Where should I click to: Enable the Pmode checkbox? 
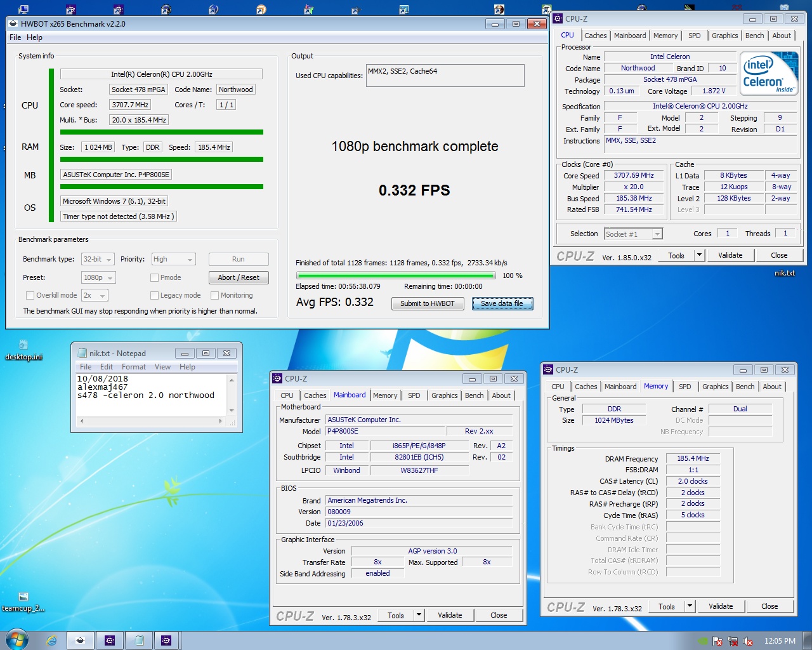pos(154,277)
